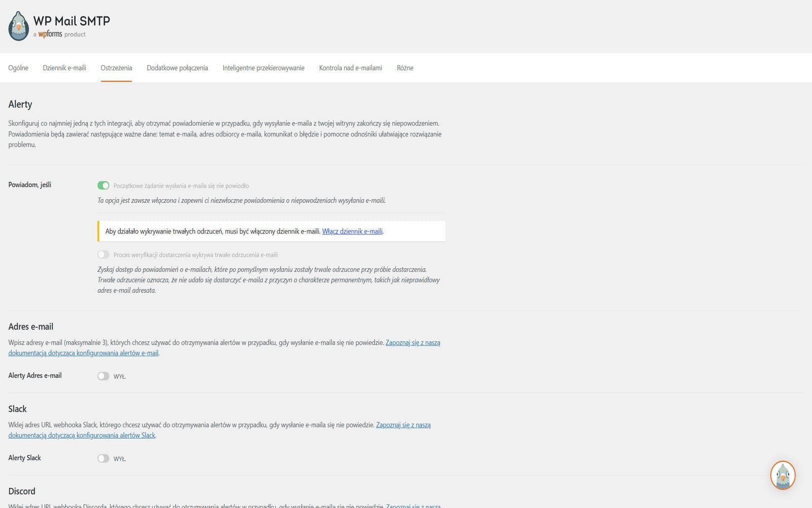Screen dimensions: 812x508
Task: Toggle initial email send failure notification
Action: (x=104, y=185)
